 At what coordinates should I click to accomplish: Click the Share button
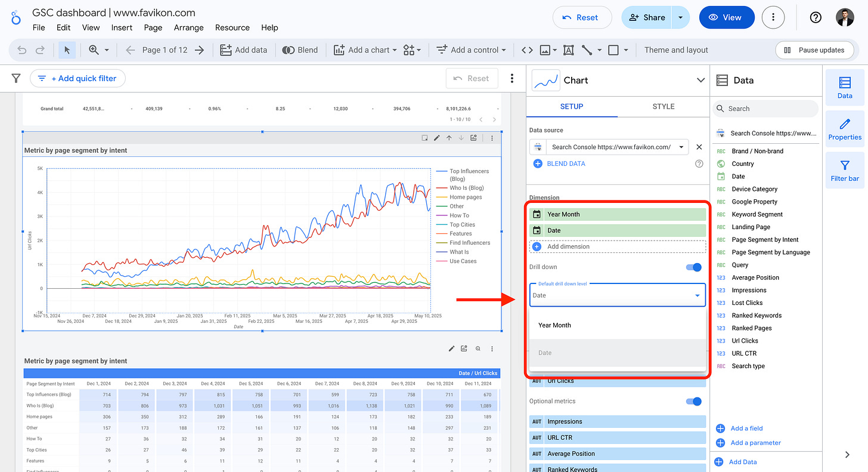[x=646, y=18]
